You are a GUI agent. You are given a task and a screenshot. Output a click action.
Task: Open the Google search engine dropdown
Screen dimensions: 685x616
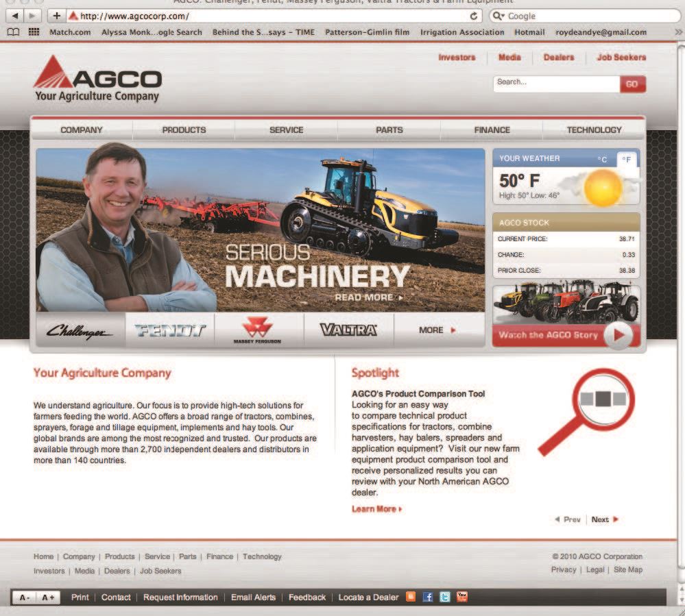pyautogui.click(x=498, y=16)
